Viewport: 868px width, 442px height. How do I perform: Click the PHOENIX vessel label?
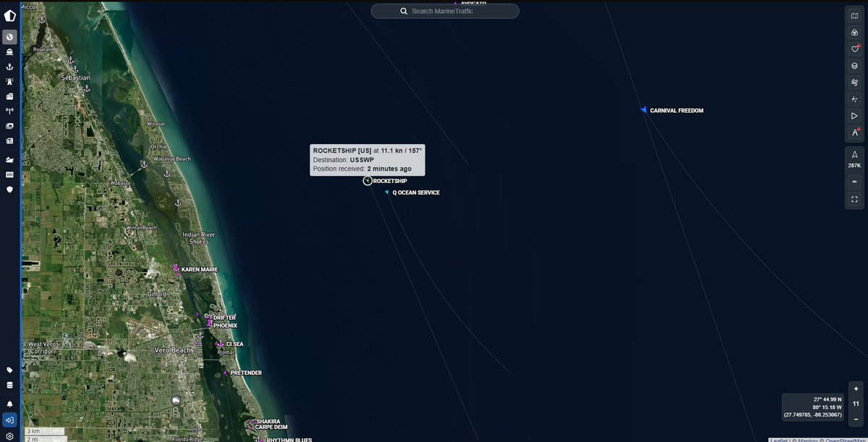tap(225, 326)
